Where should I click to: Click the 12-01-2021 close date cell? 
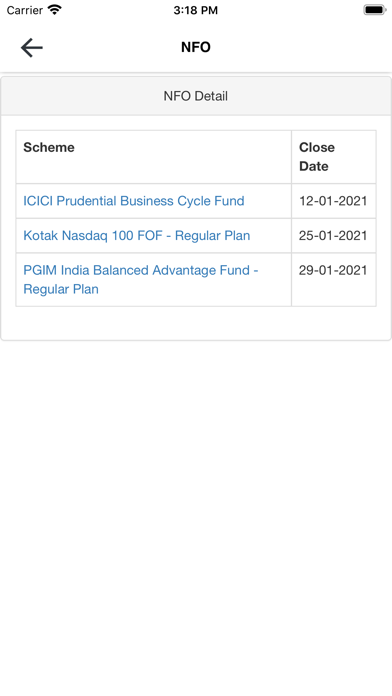(333, 201)
